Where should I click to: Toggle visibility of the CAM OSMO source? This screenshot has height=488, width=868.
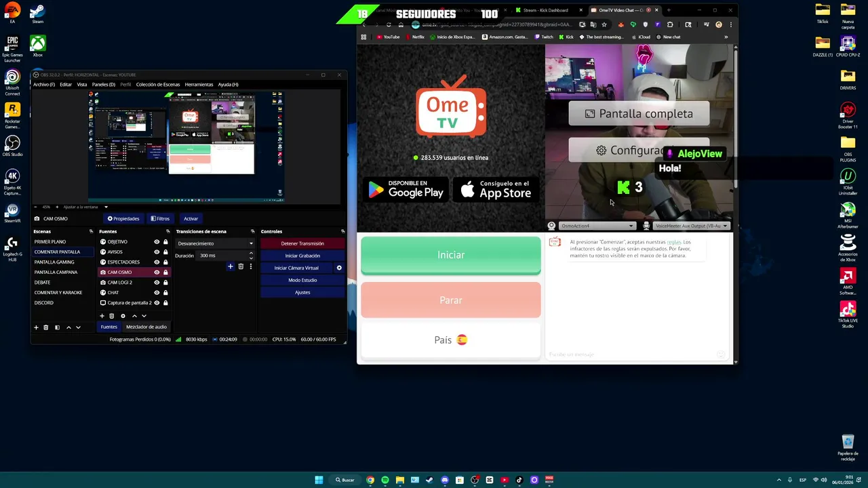(x=157, y=272)
